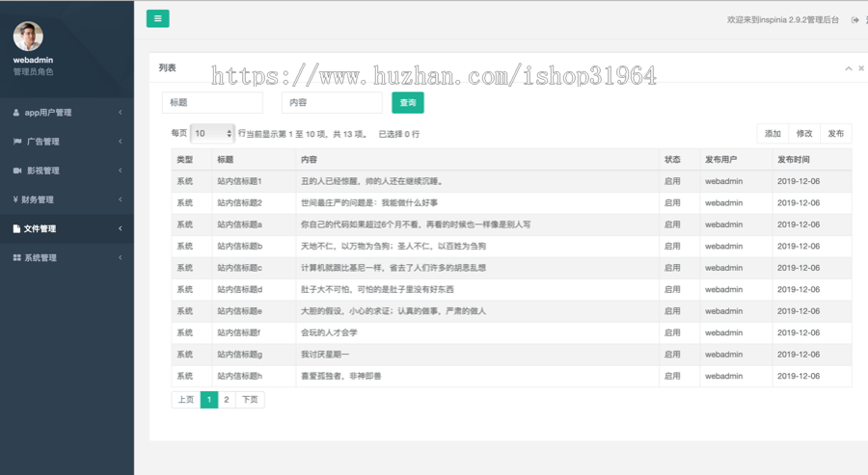868x475 pixels.
Task: Sort by the 标题 column header
Action: pyautogui.click(x=254, y=159)
